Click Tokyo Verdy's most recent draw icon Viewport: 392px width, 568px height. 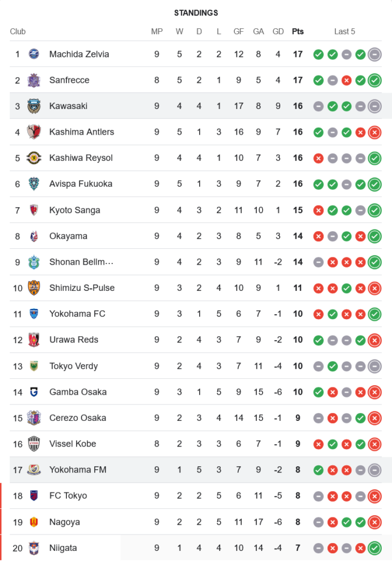point(374,366)
